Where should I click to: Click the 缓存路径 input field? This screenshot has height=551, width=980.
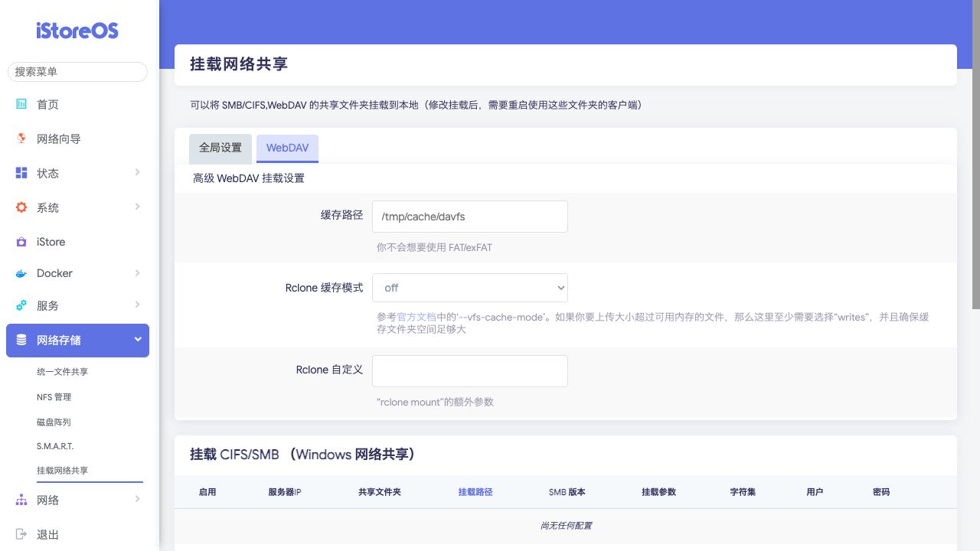pos(469,217)
